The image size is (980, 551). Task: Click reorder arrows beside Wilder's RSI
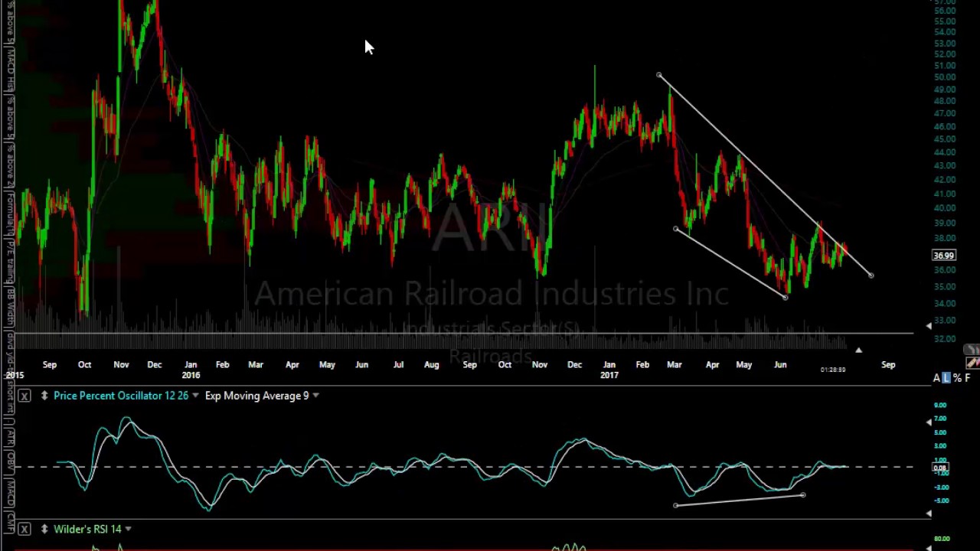[44, 529]
